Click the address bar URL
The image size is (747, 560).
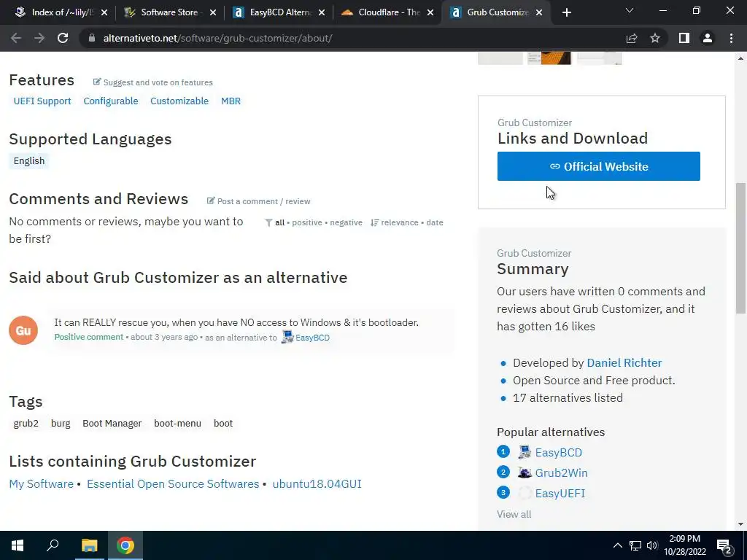coord(217,38)
